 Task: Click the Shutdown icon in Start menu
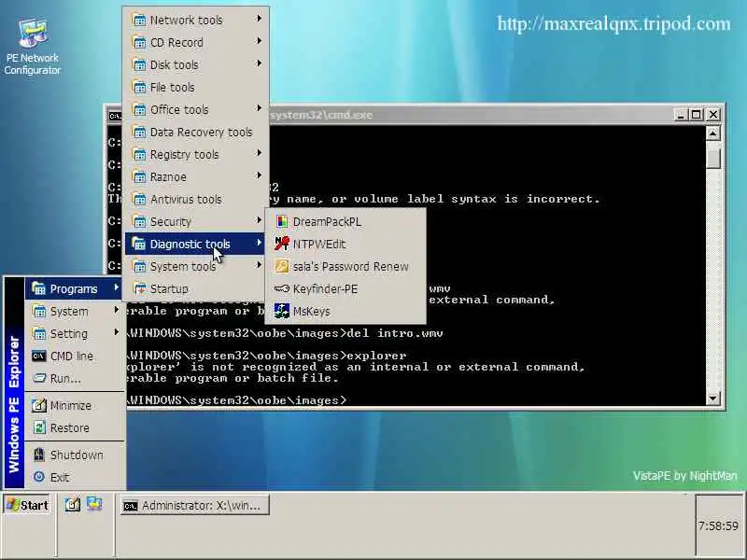(39, 455)
